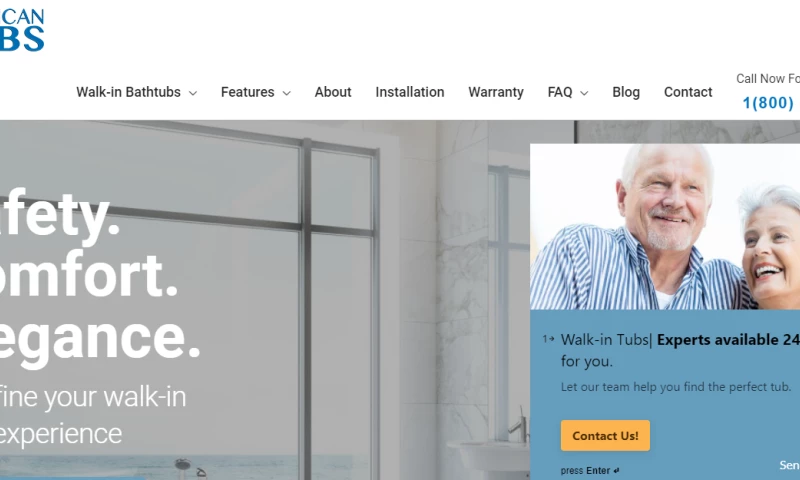The width and height of the screenshot is (800, 480).
Task: Click the step 1 arrow indicator
Action: [x=548, y=339]
